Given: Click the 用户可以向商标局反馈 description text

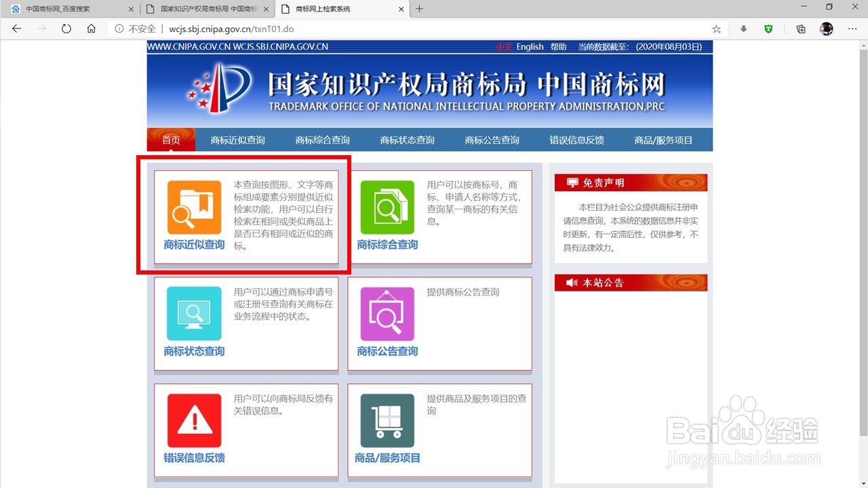Looking at the screenshot, I should tap(283, 405).
